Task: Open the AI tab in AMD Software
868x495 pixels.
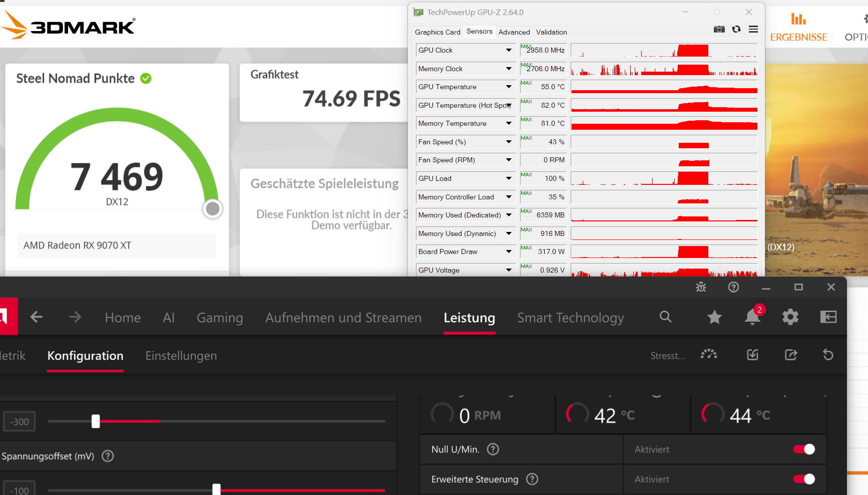Action: click(169, 318)
